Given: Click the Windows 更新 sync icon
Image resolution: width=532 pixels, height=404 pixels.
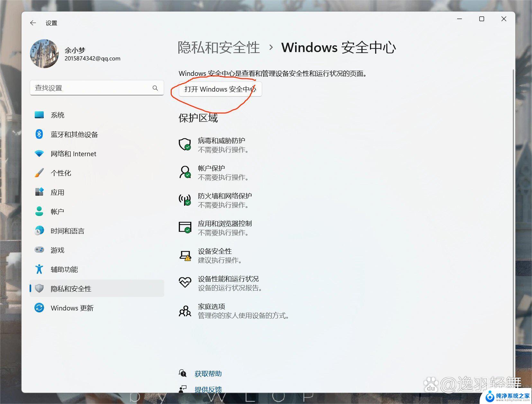Looking at the screenshot, I should pyautogui.click(x=39, y=308).
